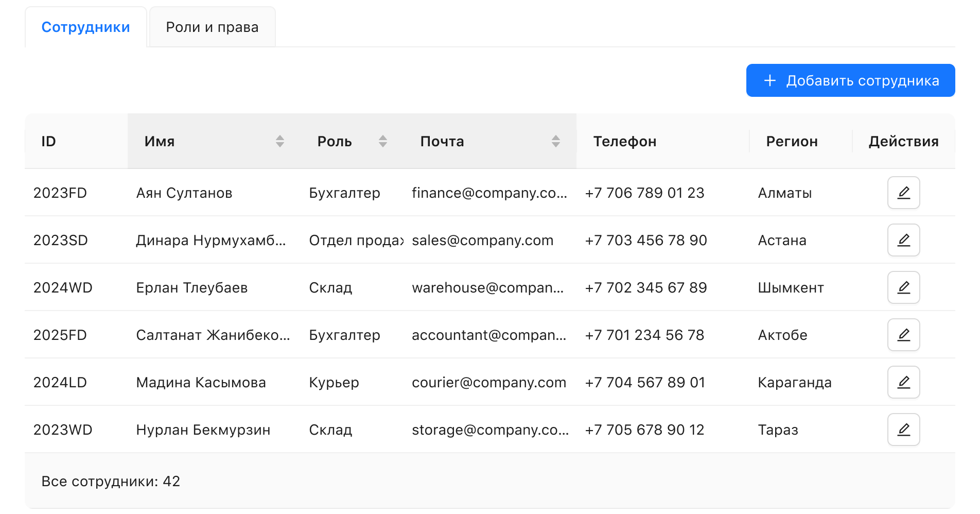Select the Сотрудники tab
Image resolution: width=980 pixels, height=514 pixels.
point(85,27)
